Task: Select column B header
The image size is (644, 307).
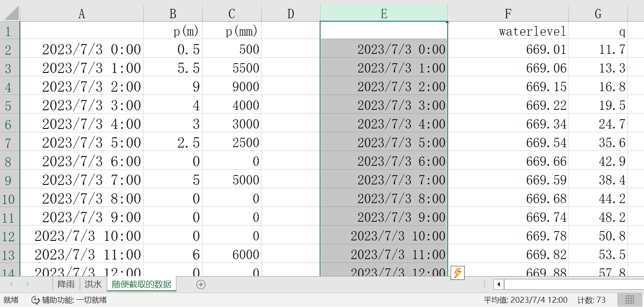Action: point(173,14)
